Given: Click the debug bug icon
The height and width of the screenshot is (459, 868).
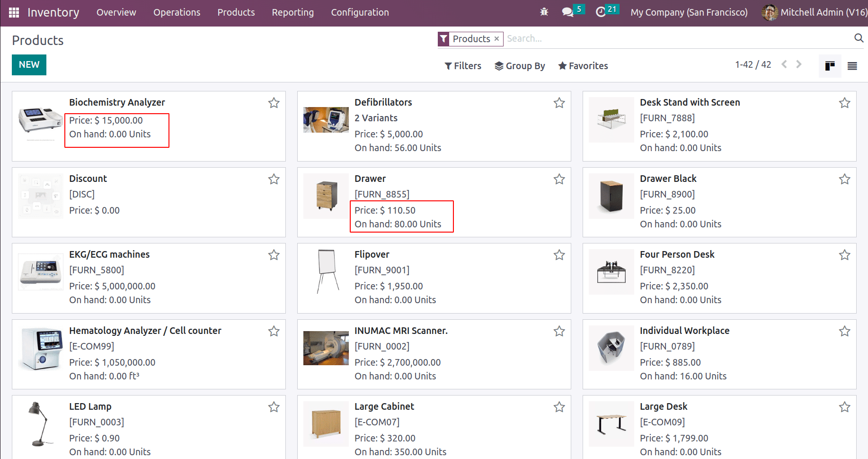Looking at the screenshot, I should [544, 12].
